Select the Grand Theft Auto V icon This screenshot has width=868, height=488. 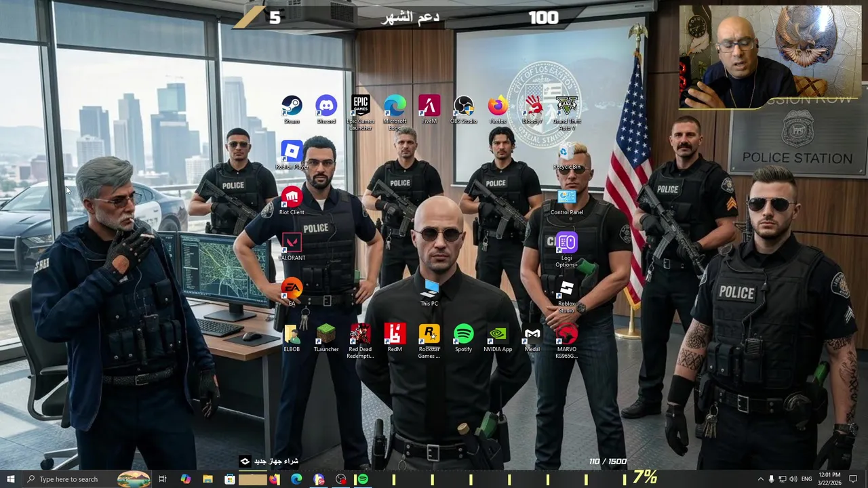(567, 113)
